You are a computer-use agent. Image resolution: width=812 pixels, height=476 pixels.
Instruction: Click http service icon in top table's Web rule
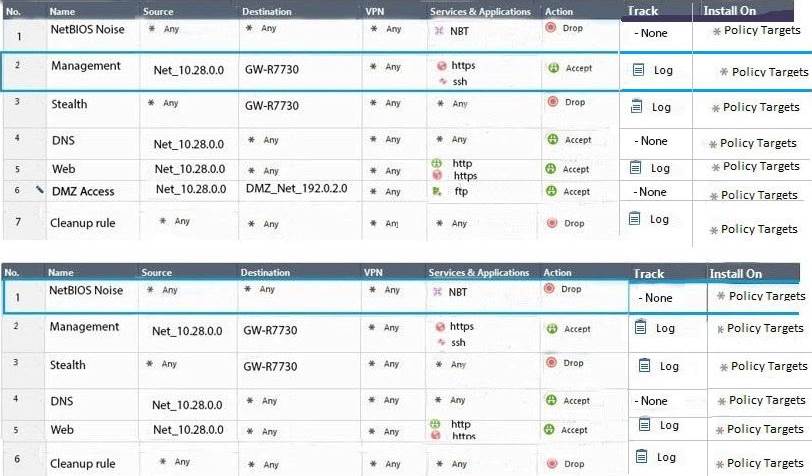tap(436, 163)
